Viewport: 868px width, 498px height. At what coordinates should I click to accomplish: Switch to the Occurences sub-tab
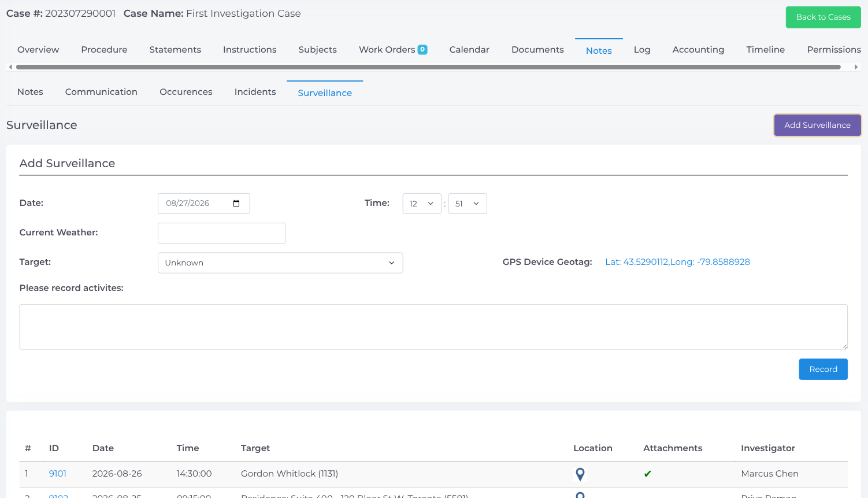click(186, 92)
